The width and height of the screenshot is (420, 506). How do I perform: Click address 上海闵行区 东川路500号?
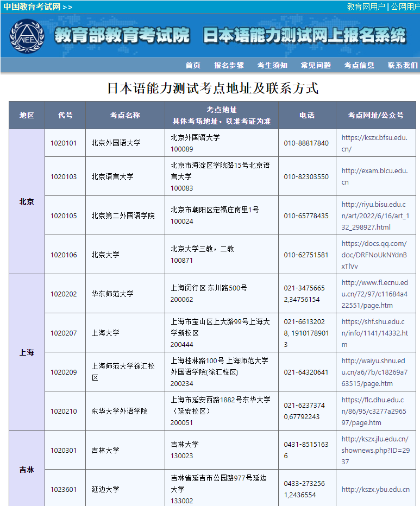tap(209, 288)
